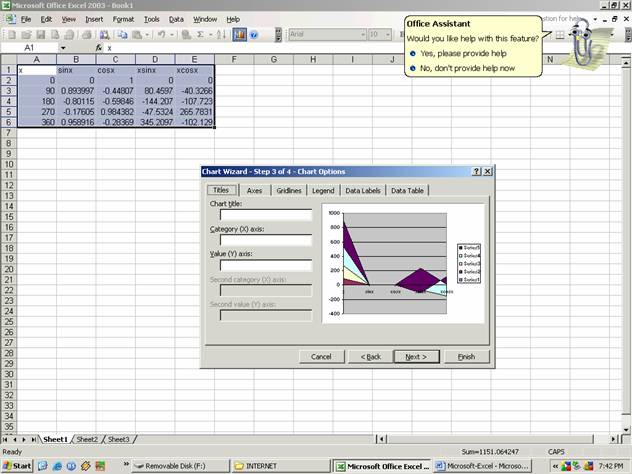The image size is (632, 474).
Task: Open the Paste options dropdown arrow
Action: [x=148, y=35]
